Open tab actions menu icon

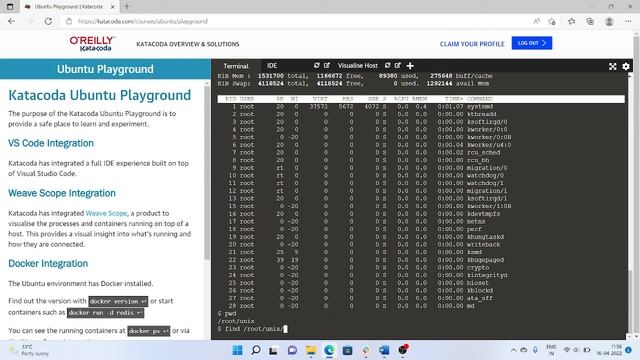click(10, 7)
